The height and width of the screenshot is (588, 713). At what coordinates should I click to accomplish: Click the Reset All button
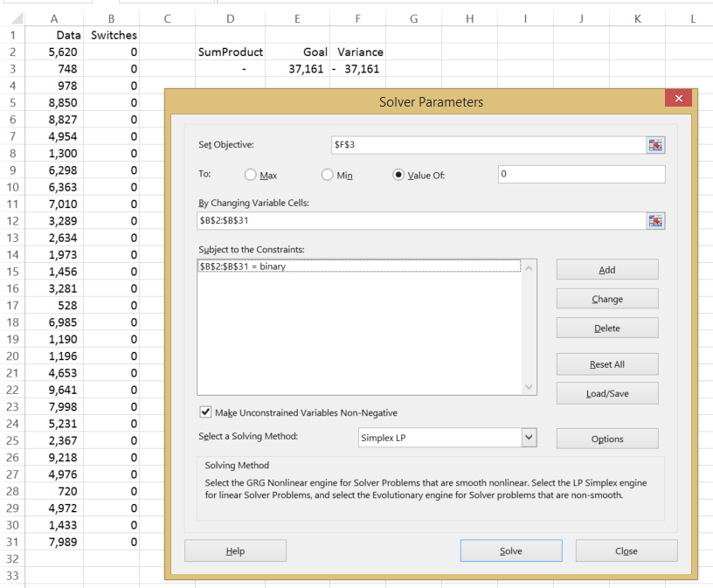(x=607, y=364)
